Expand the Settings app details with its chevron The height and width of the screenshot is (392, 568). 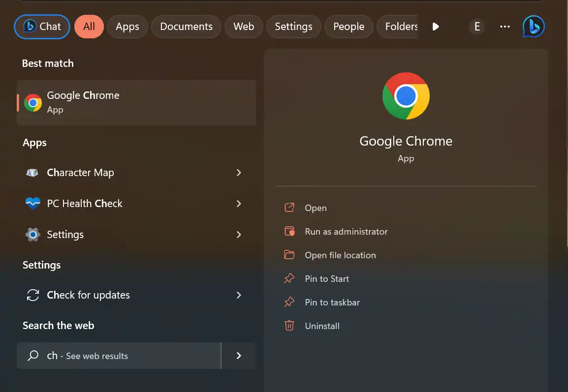click(x=239, y=235)
